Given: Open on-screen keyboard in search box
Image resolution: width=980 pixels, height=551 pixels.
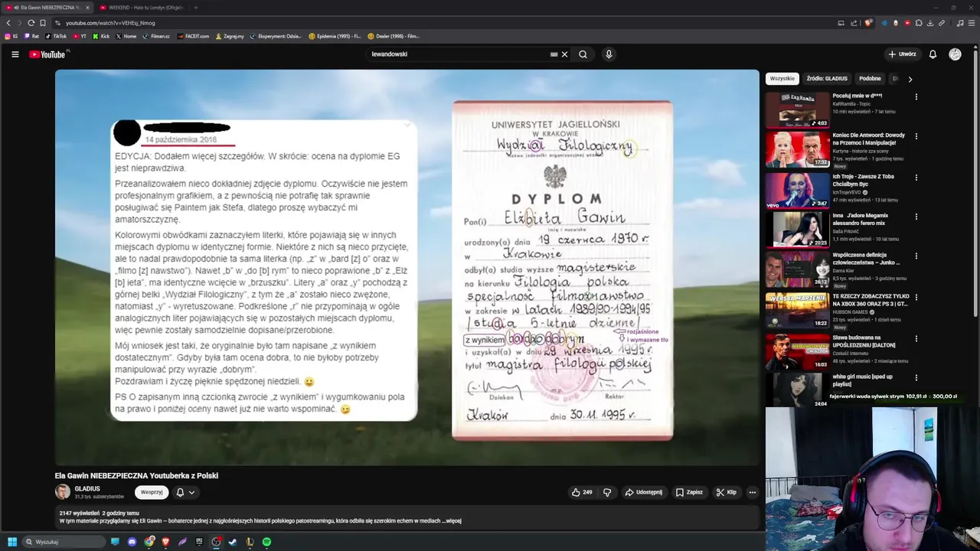Looking at the screenshot, I should coord(554,54).
